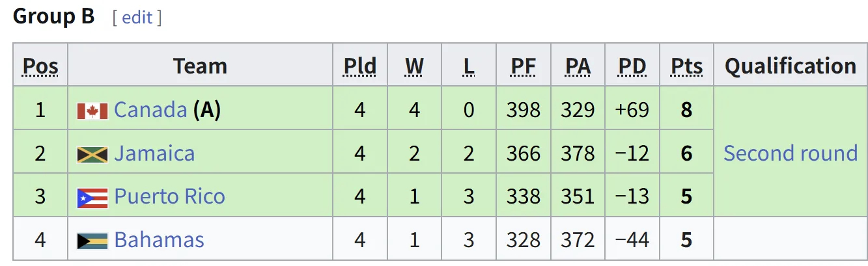
Task: Click the Puerto Rico flag icon
Action: (92, 198)
